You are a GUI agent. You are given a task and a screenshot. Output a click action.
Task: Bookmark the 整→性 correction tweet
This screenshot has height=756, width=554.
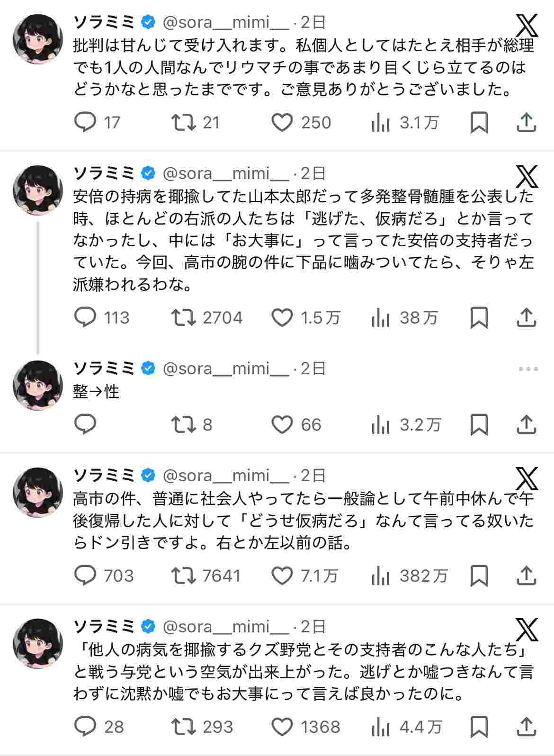click(479, 424)
